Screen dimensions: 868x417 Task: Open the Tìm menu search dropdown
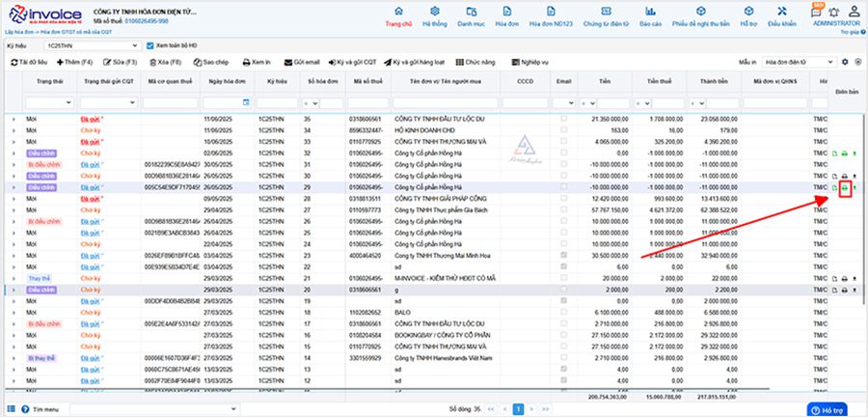pyautogui.click(x=154, y=409)
